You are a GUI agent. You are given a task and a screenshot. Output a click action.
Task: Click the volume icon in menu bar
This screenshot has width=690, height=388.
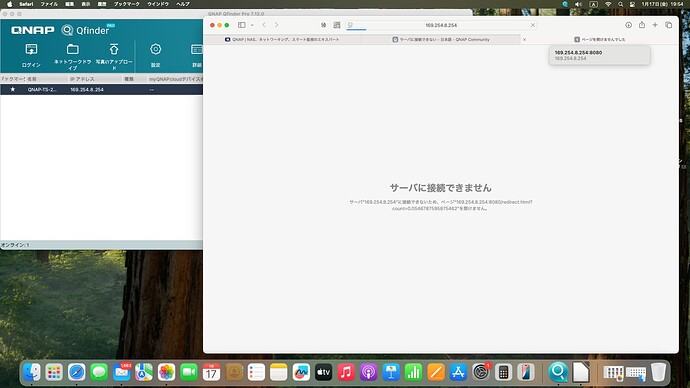[x=578, y=4]
